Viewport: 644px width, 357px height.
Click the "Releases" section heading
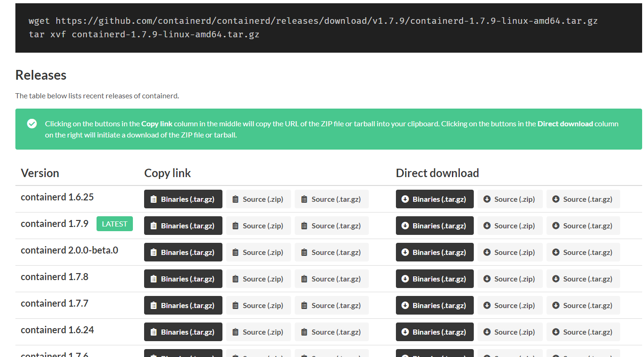(41, 75)
